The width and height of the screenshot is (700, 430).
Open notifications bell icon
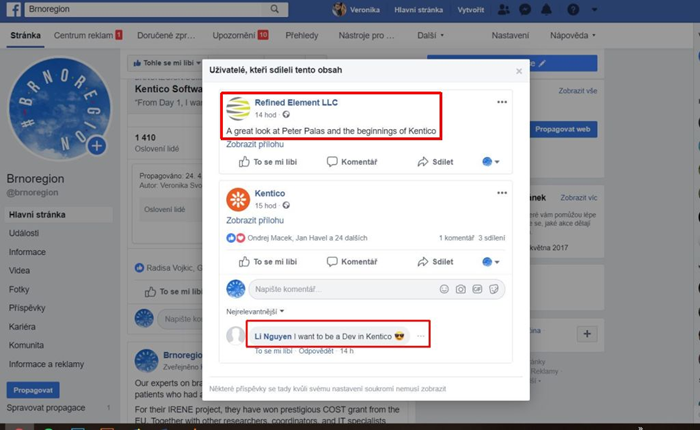(546, 9)
